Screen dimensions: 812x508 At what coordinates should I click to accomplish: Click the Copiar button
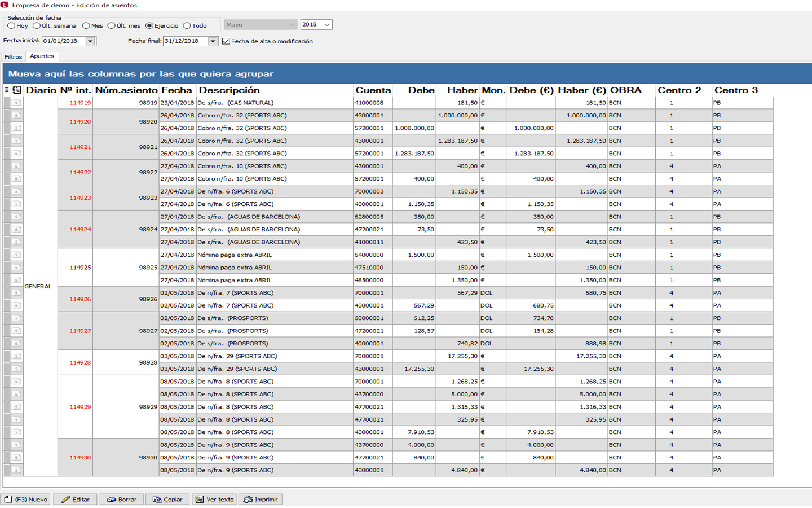click(167, 500)
